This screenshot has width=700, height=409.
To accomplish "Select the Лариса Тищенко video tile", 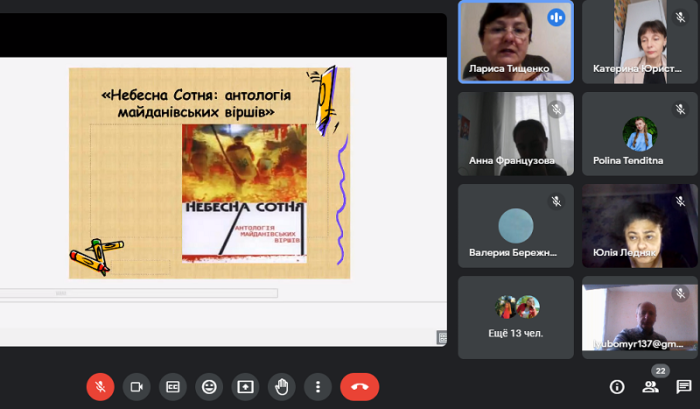I will [516, 41].
